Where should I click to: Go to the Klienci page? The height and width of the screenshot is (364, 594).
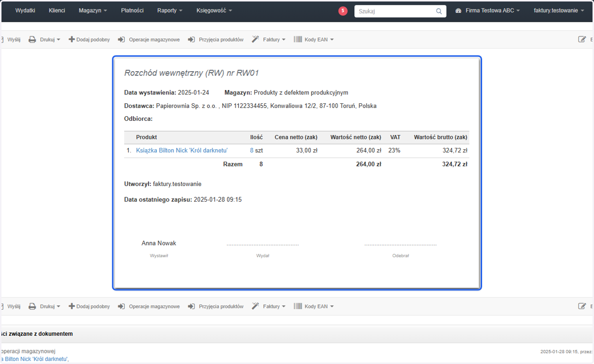[57, 10]
